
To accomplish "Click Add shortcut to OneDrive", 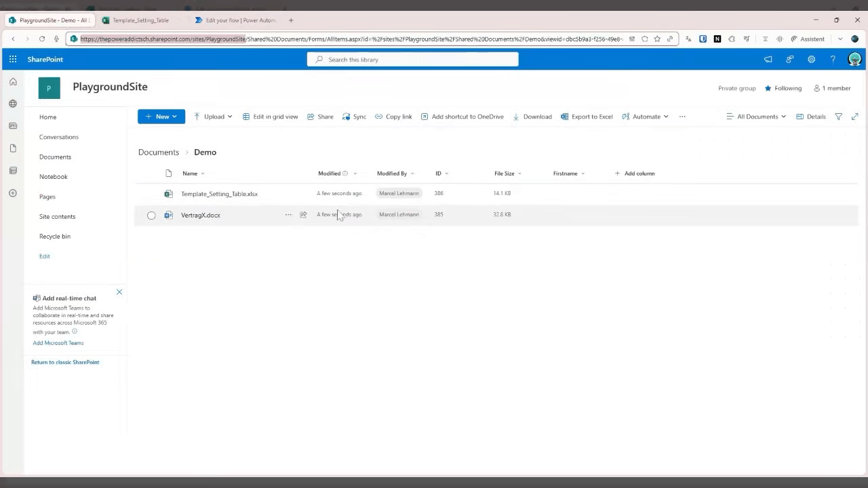I will 462,117.
